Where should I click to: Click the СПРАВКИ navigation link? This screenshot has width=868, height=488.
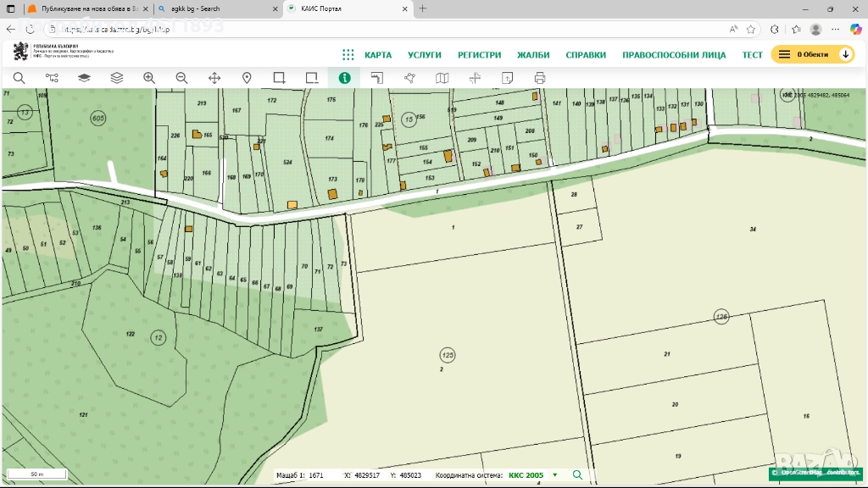point(586,54)
